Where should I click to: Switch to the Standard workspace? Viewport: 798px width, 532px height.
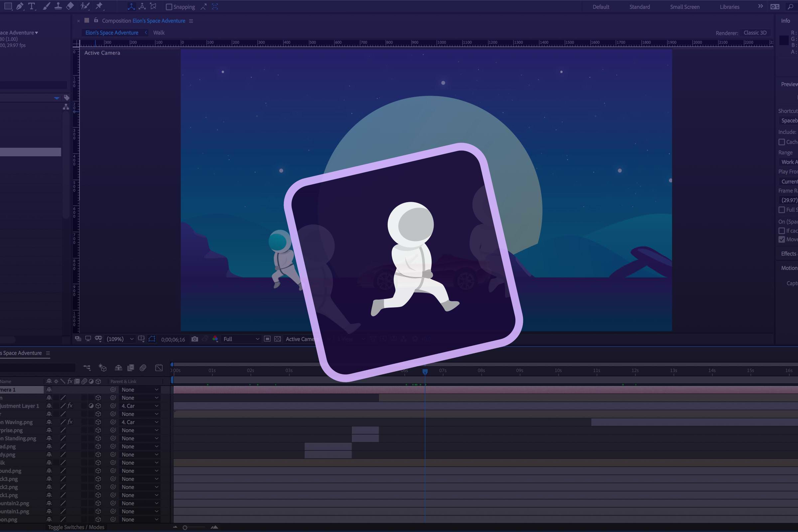point(639,7)
